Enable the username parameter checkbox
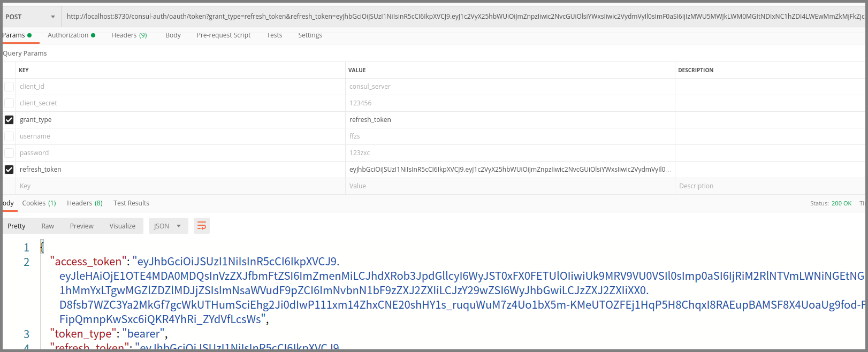Screen dimensions: 868x352 click(x=9, y=136)
